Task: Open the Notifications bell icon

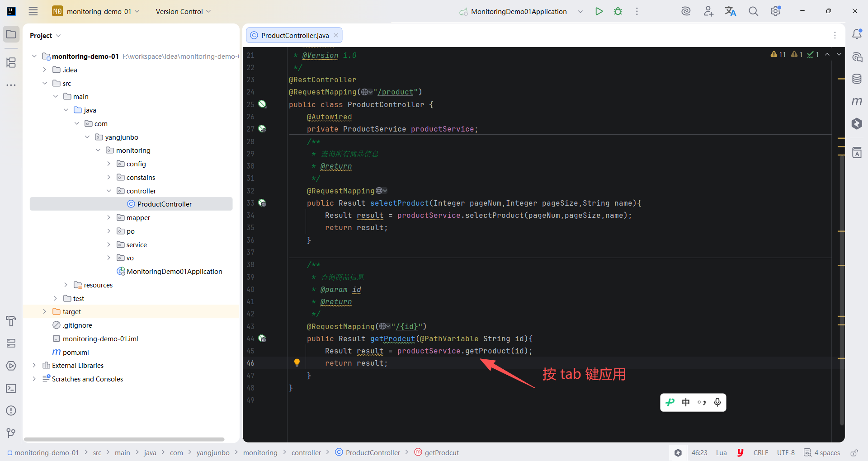Action: pos(857,34)
